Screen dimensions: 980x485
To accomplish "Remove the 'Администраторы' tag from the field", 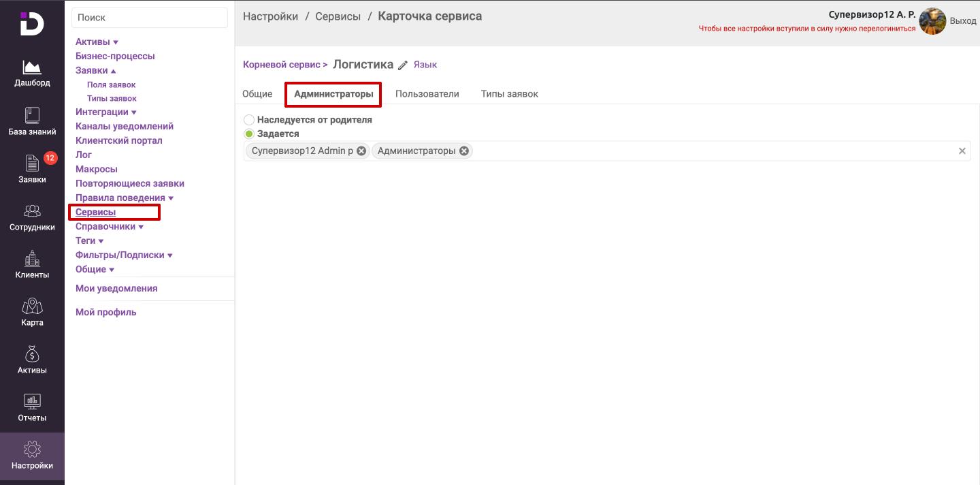I will (463, 151).
